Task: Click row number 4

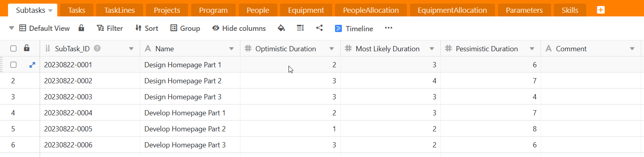Action: point(13,113)
